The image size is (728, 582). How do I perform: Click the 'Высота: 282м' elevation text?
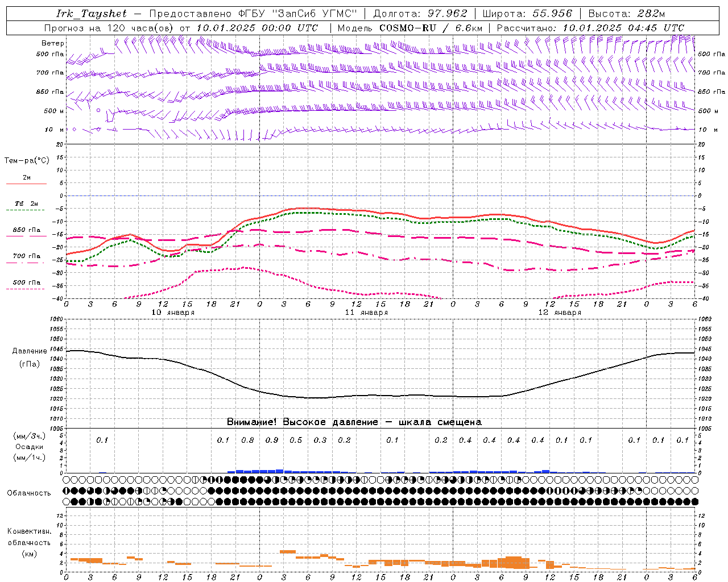[x=627, y=14]
